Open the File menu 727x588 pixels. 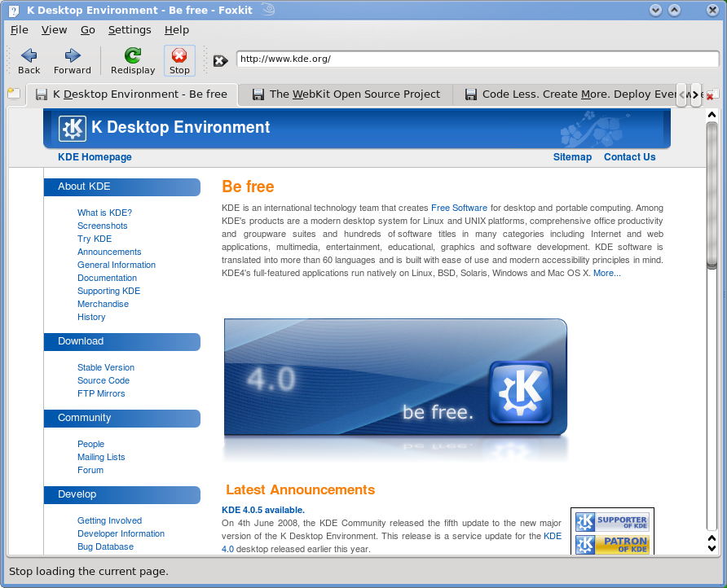coord(20,30)
